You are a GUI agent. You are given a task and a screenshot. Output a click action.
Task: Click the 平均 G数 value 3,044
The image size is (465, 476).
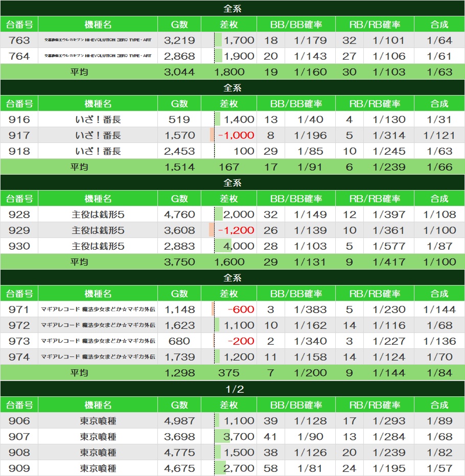179,72
